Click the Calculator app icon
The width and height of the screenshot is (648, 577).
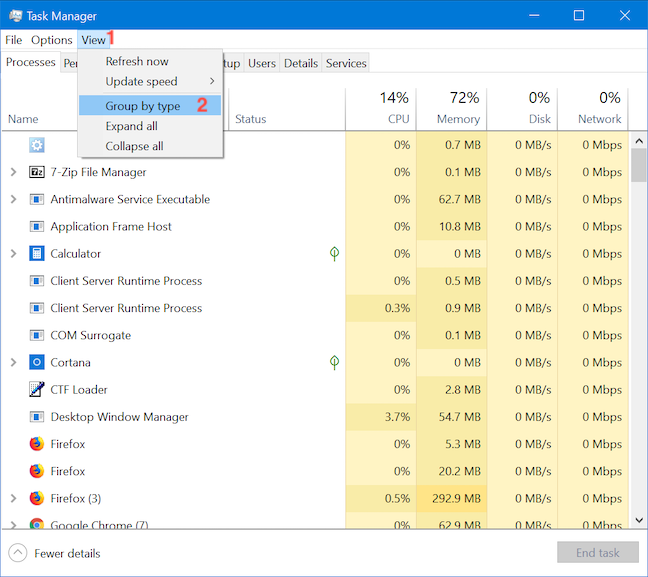coord(37,253)
